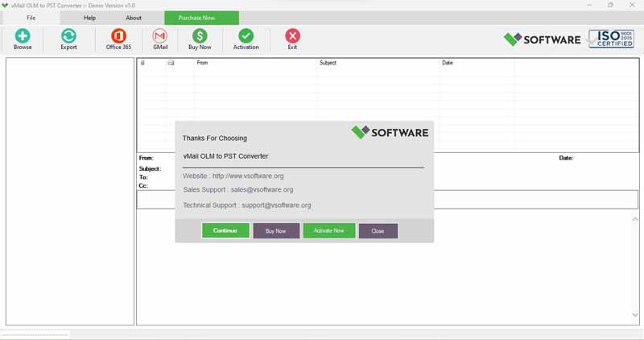Click the Software logo in toolbar
The height and width of the screenshot is (340, 644).
(x=542, y=39)
